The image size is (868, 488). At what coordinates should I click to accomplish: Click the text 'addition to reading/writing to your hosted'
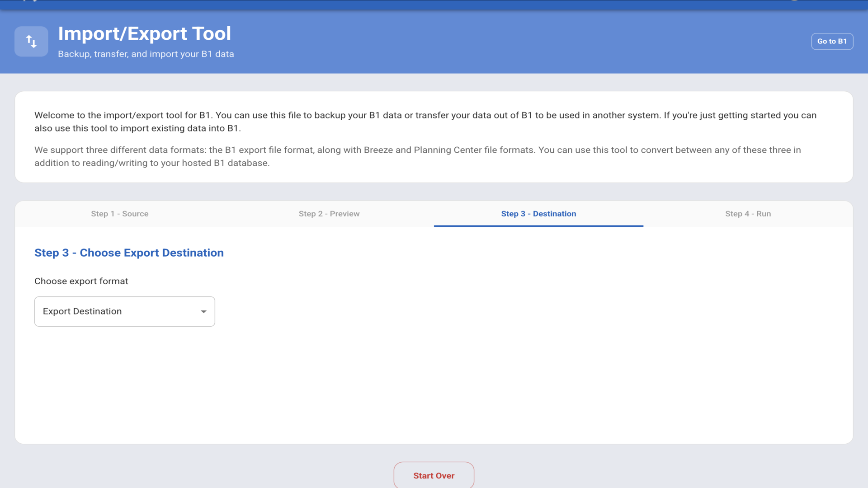123,163
